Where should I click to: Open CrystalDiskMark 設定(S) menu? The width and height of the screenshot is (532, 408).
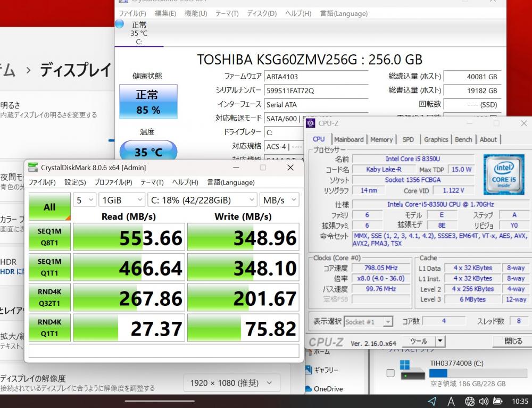coord(75,182)
